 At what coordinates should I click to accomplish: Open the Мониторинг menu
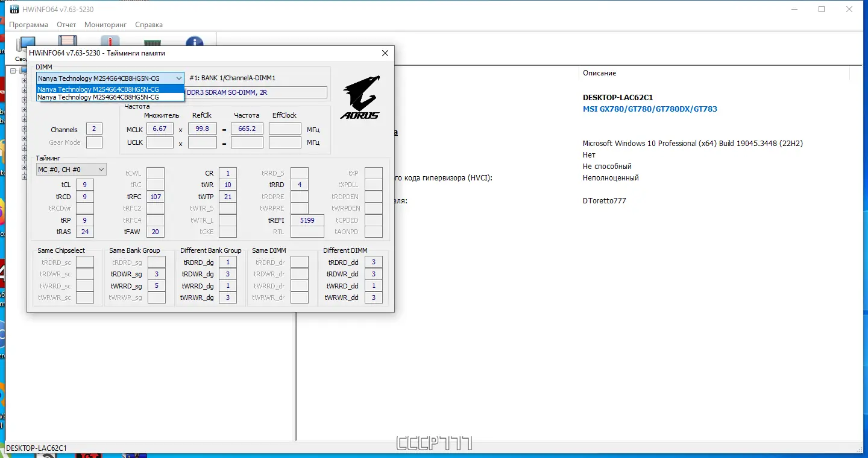(105, 25)
